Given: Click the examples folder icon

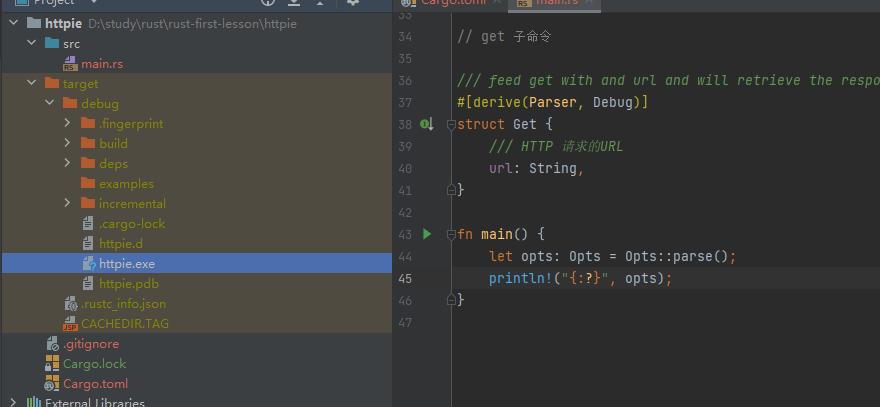Looking at the screenshot, I should (x=88, y=184).
